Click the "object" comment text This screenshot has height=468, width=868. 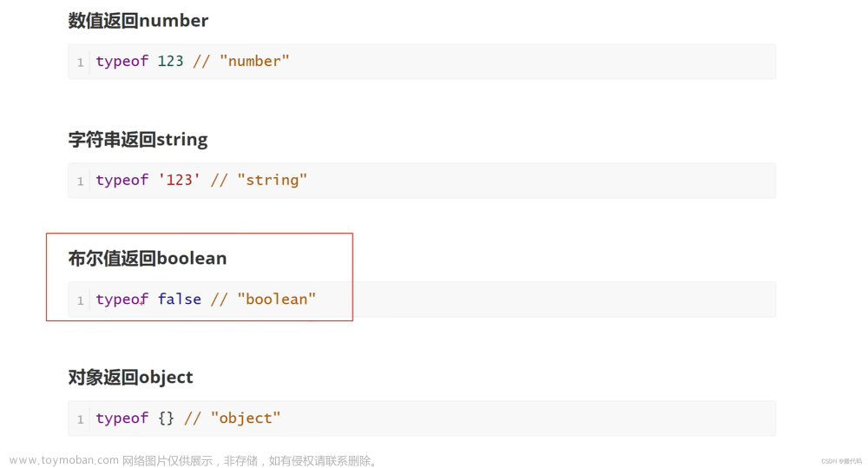pyautogui.click(x=246, y=419)
